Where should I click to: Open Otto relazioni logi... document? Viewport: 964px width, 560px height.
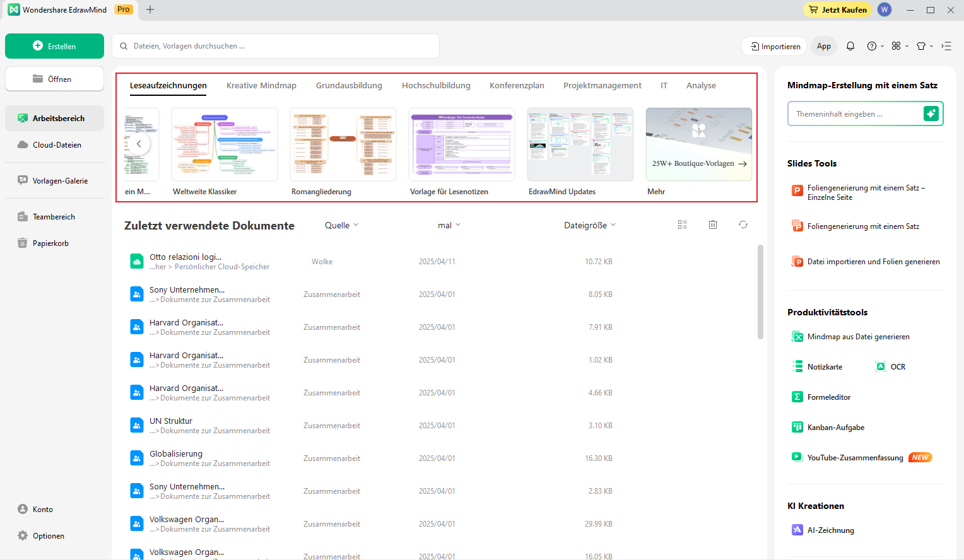point(185,257)
